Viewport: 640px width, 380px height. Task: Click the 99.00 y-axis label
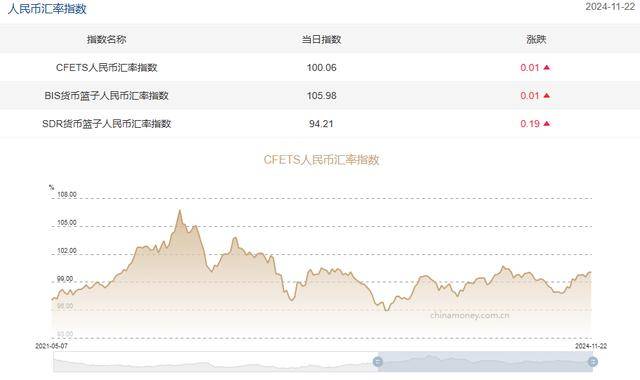pos(65,279)
